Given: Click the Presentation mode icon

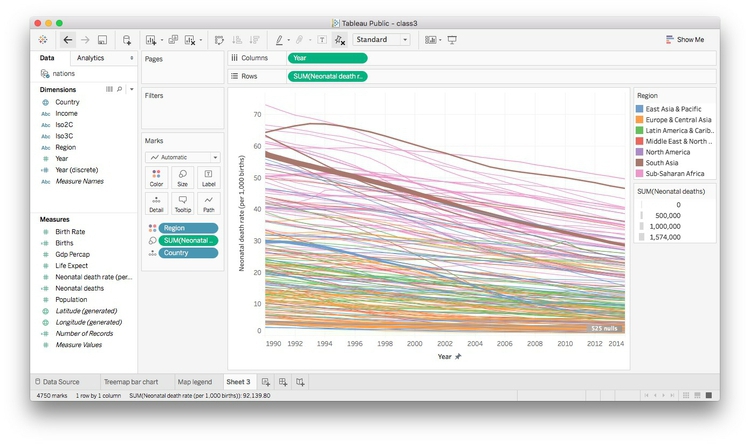Looking at the screenshot, I should (x=452, y=40).
